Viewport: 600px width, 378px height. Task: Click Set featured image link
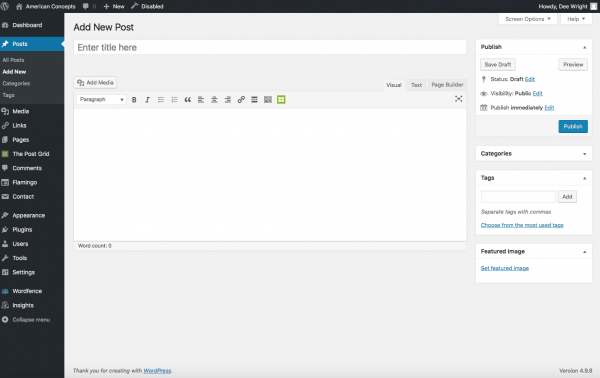505,268
